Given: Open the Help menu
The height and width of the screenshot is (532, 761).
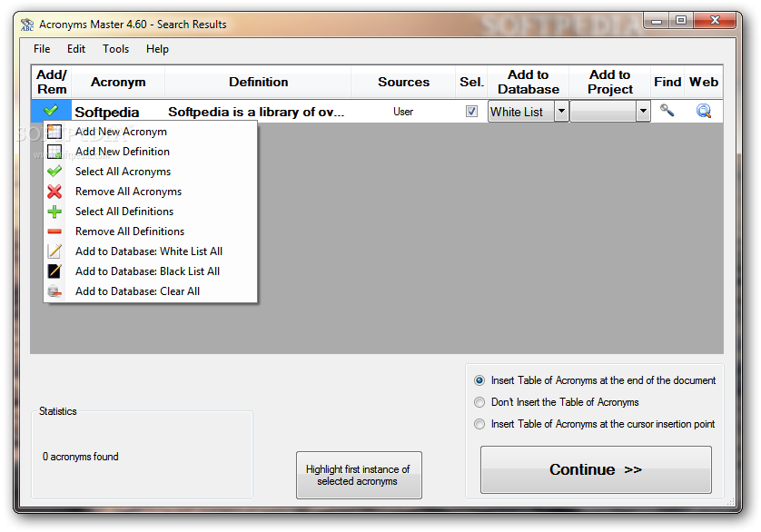Looking at the screenshot, I should [x=157, y=49].
